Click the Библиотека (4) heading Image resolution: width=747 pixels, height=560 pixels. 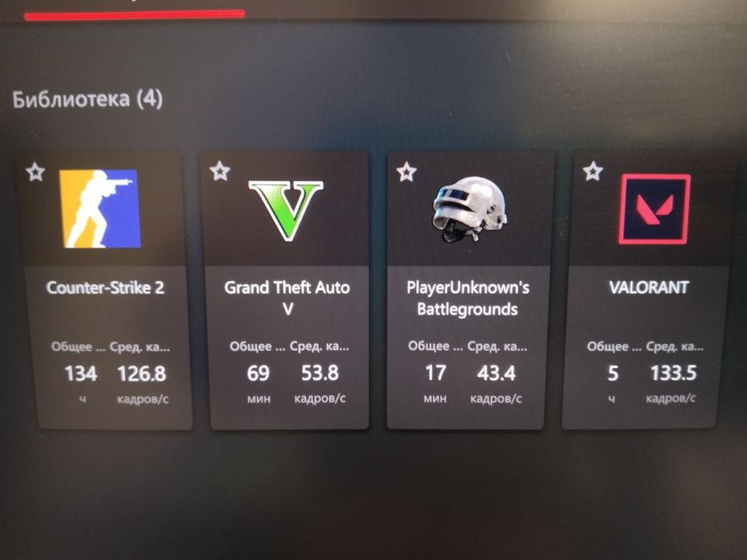pyautogui.click(x=87, y=99)
